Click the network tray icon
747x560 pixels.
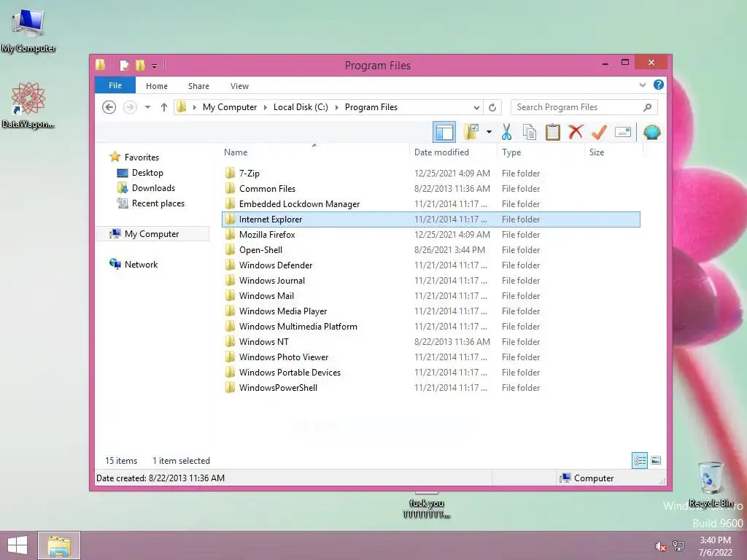[678, 546]
